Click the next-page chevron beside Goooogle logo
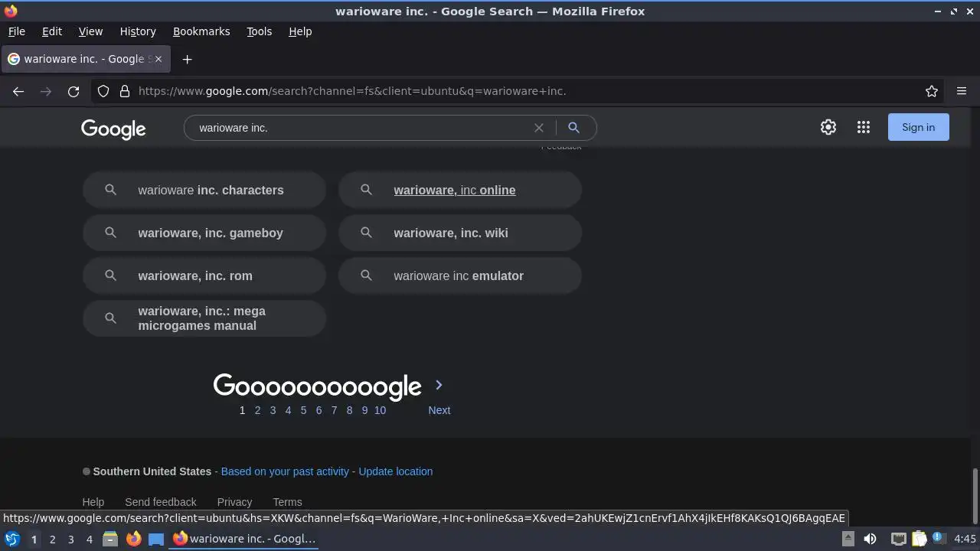Image resolution: width=980 pixels, height=551 pixels. pos(439,385)
